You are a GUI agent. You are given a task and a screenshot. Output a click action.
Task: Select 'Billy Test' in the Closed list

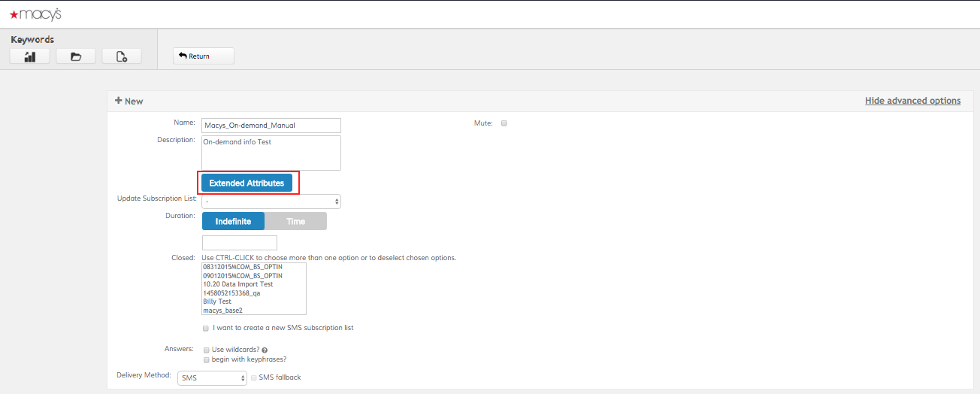[x=217, y=302]
